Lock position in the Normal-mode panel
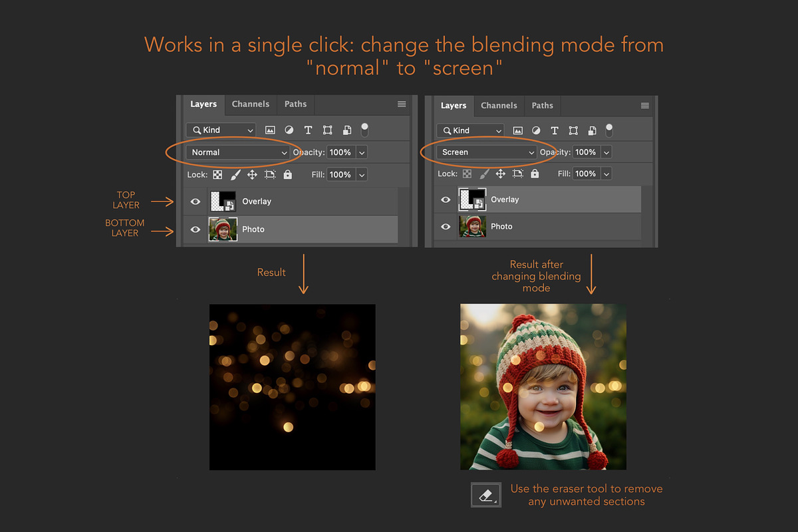798x532 pixels. 252,174
